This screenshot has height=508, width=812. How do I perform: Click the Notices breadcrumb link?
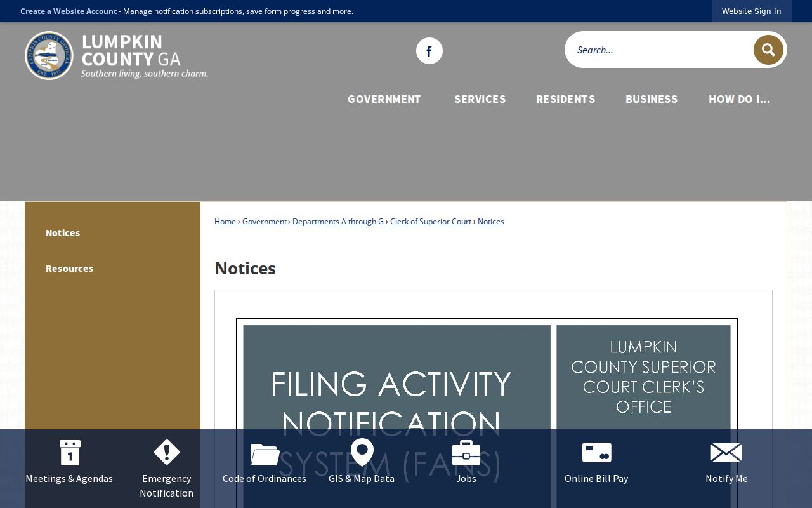point(491,222)
